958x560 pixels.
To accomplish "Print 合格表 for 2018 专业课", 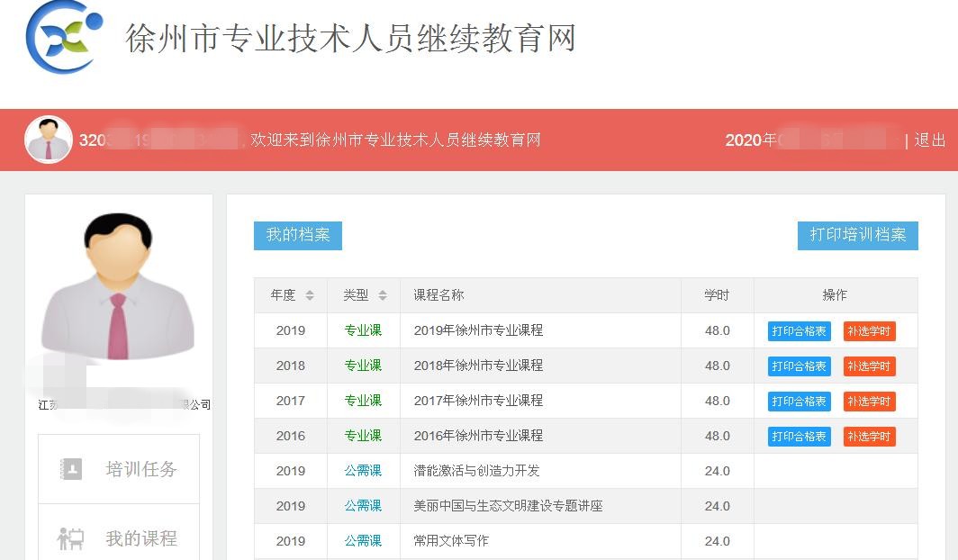I will [x=799, y=366].
